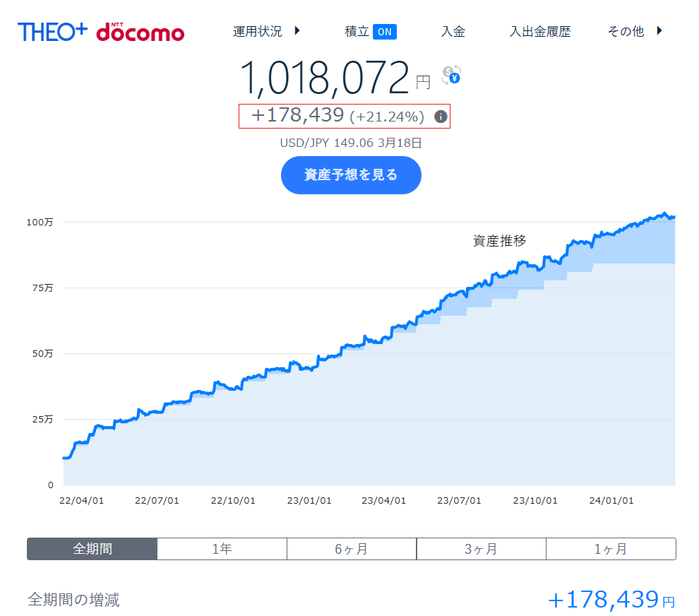Screen dimensions: 699x616
Task: Click the 50万 y-axis label
Action: coord(42,354)
